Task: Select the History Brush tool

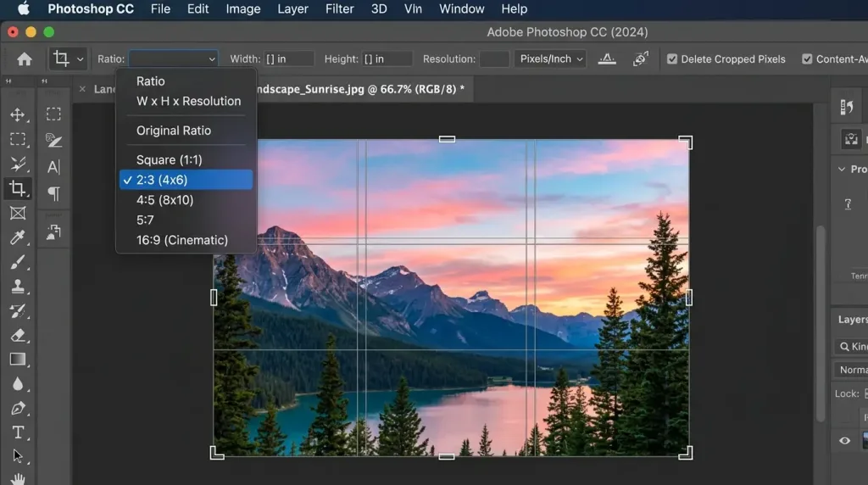Action: click(17, 310)
